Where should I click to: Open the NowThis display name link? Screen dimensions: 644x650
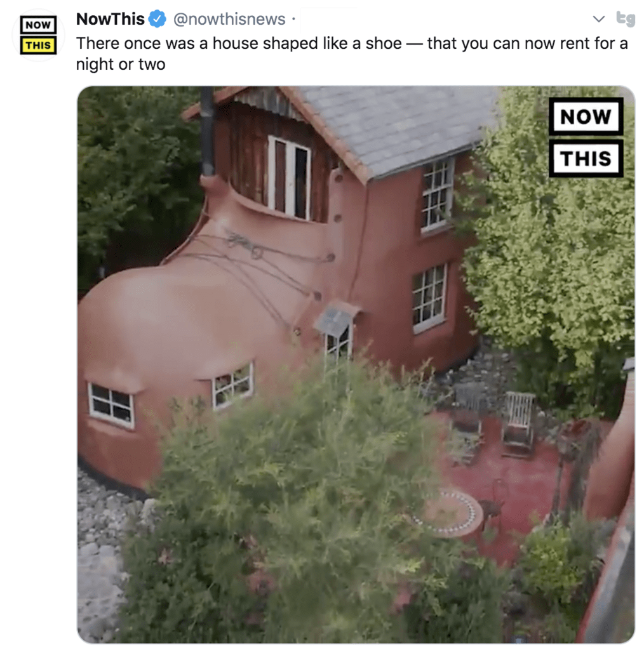[x=111, y=19]
